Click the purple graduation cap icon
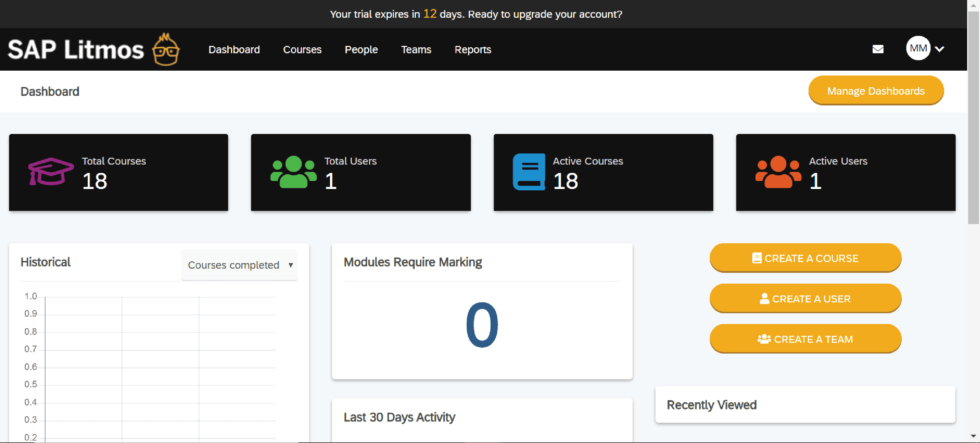 [51, 172]
